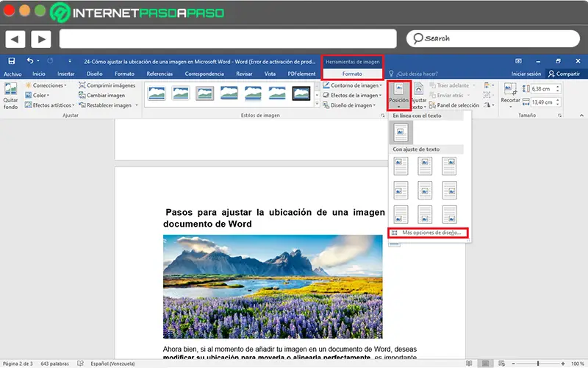Open the Archivo tab
Image resolution: width=588 pixels, height=368 pixels.
(x=12, y=74)
